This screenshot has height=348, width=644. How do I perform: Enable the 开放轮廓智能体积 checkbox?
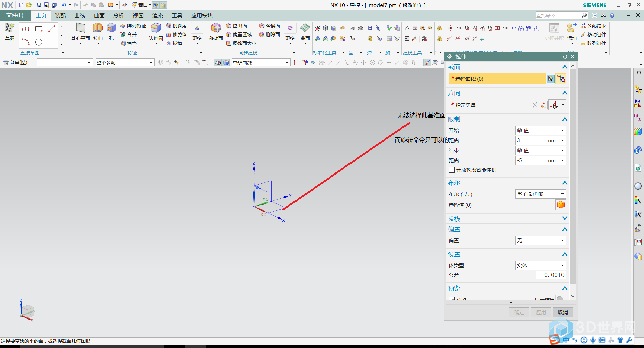tap(452, 170)
